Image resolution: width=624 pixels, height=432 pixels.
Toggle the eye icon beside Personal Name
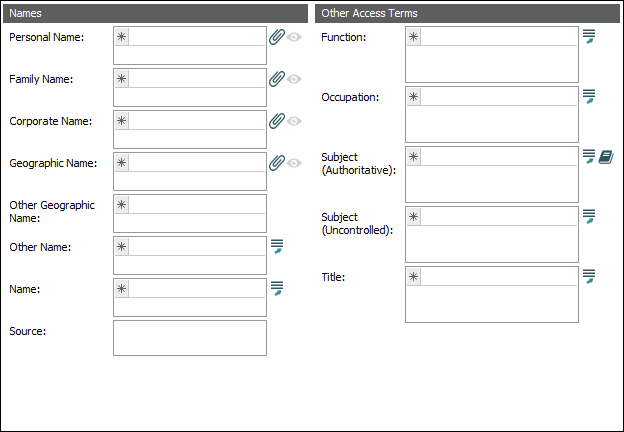point(294,37)
